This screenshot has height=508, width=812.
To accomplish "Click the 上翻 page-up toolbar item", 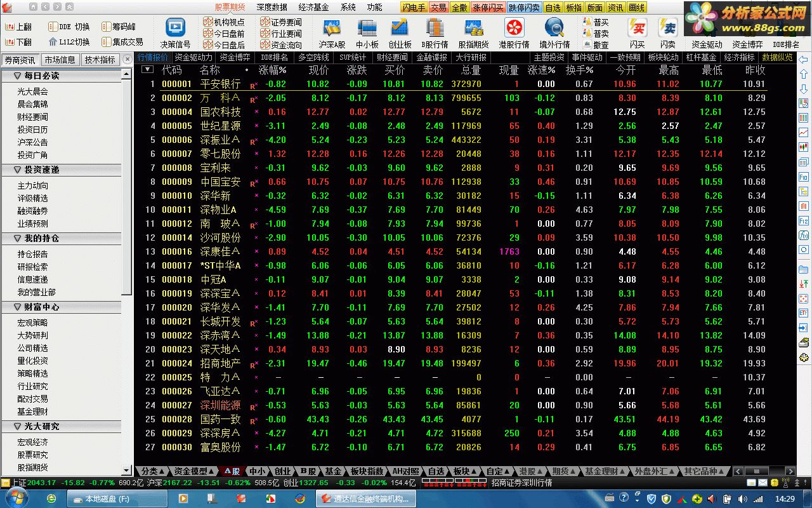I will (18, 27).
